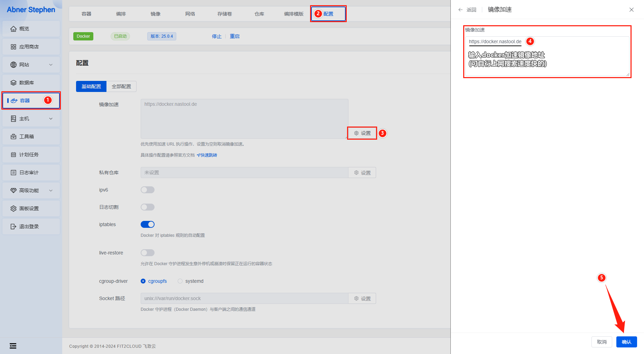The height and width of the screenshot is (354, 644).
Task: Click the 容器 Docker whale icon
Action: point(14,101)
